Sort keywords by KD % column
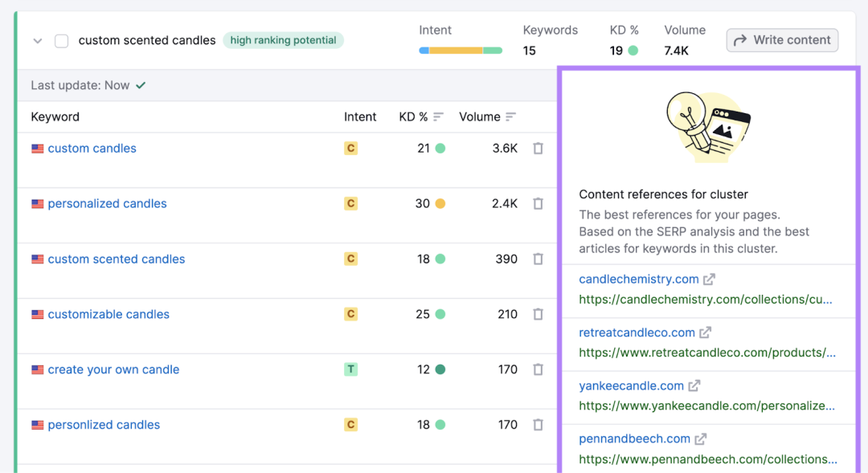Viewport: 868px width, 473px height. point(438,116)
